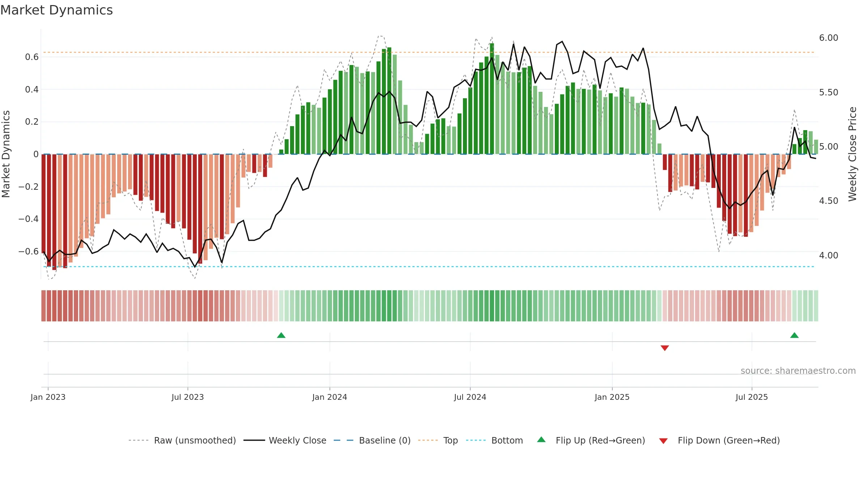Image resolution: width=868 pixels, height=488 pixels.
Task: Click the 0.2 left axis tick label
Action: 32,122
